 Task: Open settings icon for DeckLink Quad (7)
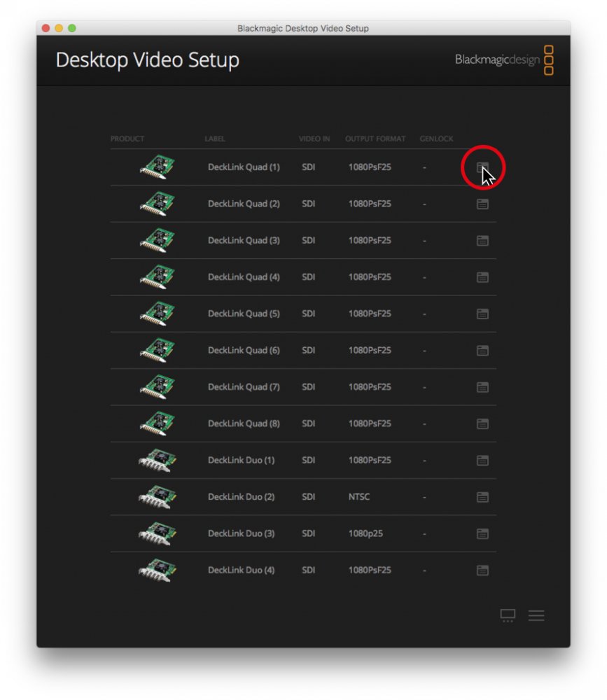click(482, 387)
